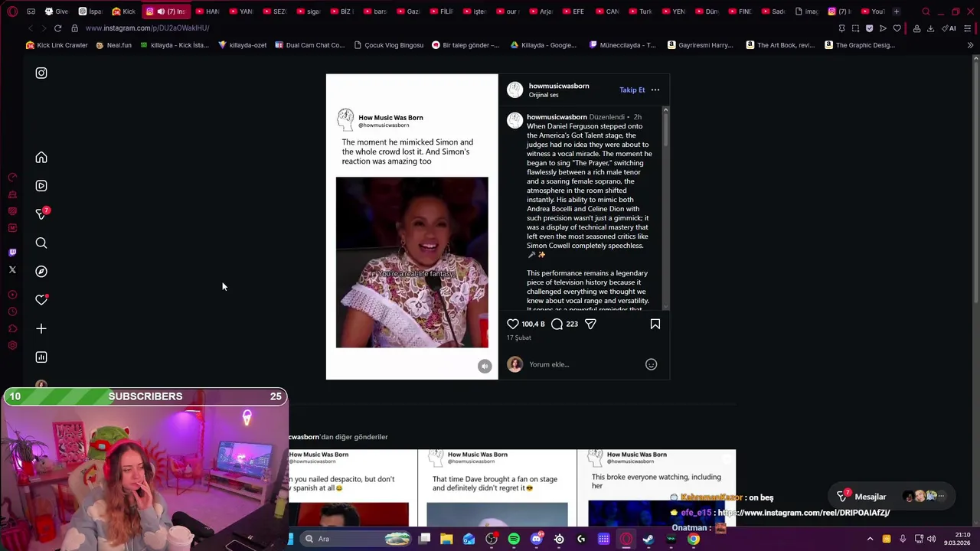The height and width of the screenshot is (551, 980).
Task: Open the dashboard chart icon in sidebar
Action: pos(41,357)
